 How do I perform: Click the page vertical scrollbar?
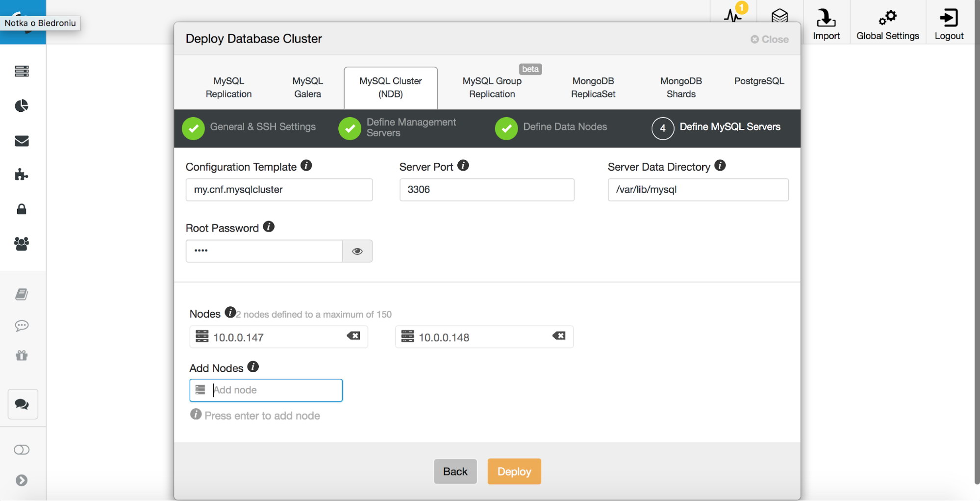977,243
